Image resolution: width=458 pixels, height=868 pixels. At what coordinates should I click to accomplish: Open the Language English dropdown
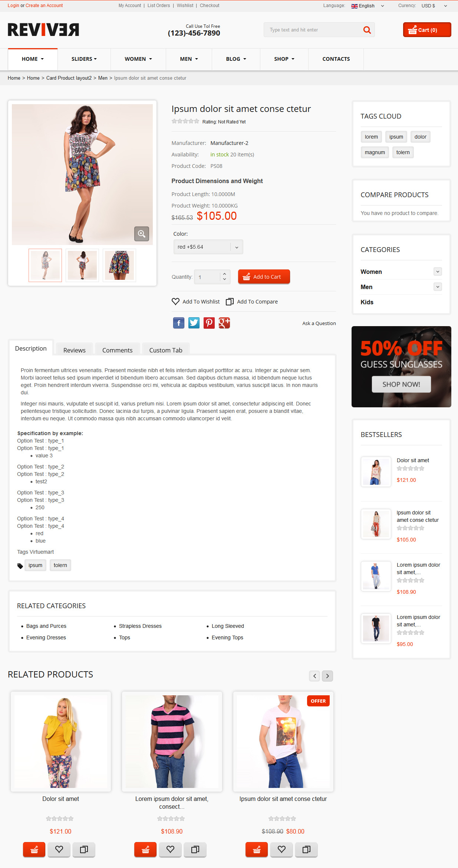point(367,6)
